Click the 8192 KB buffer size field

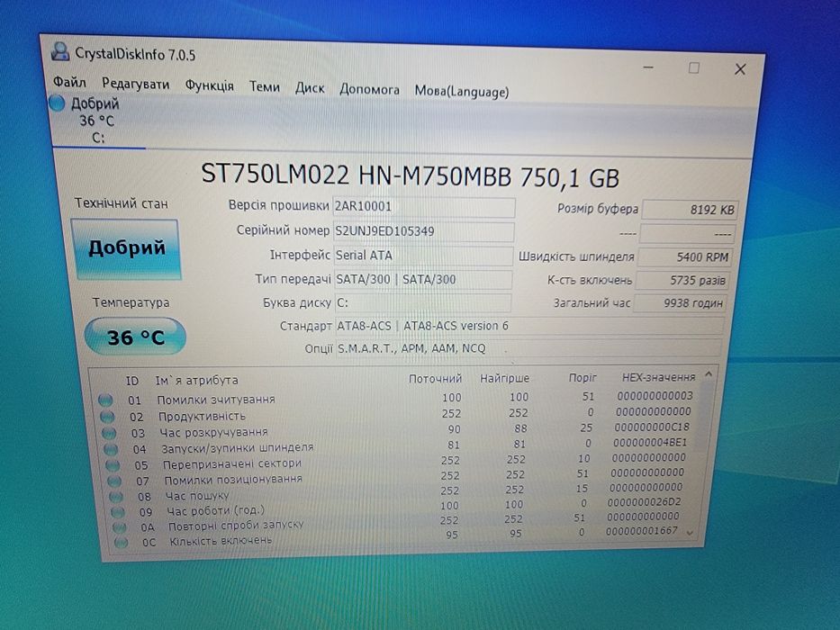690,210
